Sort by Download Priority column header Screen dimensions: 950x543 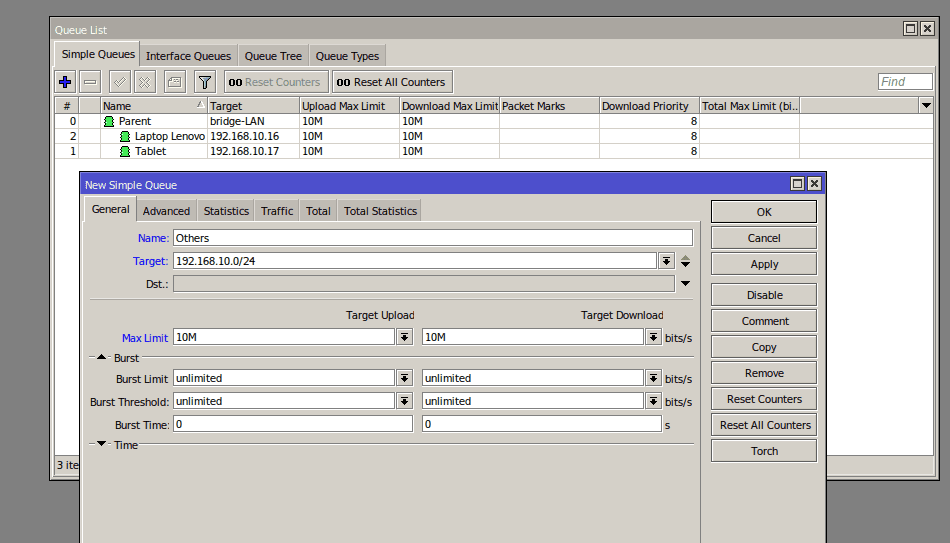click(x=649, y=106)
